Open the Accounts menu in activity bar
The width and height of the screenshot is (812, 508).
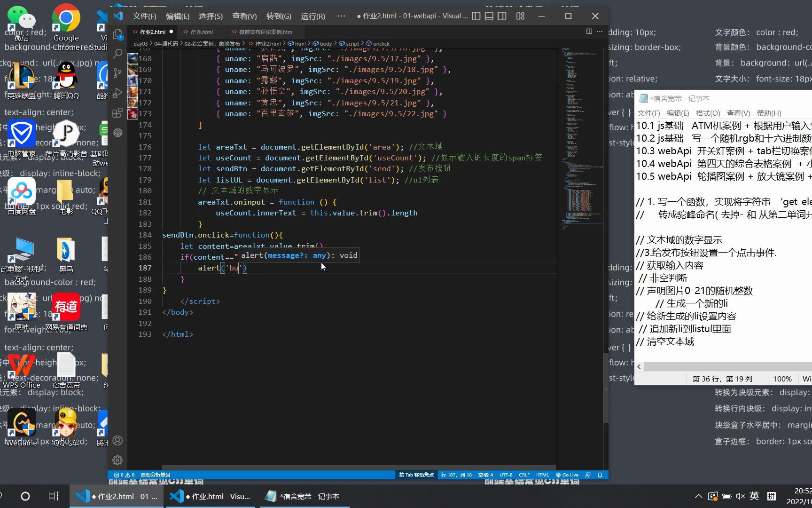point(117,440)
